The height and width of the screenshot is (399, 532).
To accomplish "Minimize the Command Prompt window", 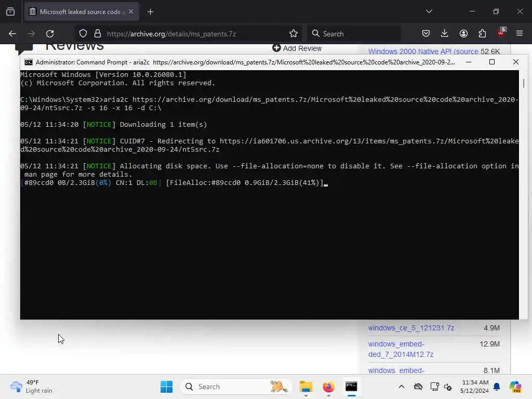I will click(x=469, y=62).
